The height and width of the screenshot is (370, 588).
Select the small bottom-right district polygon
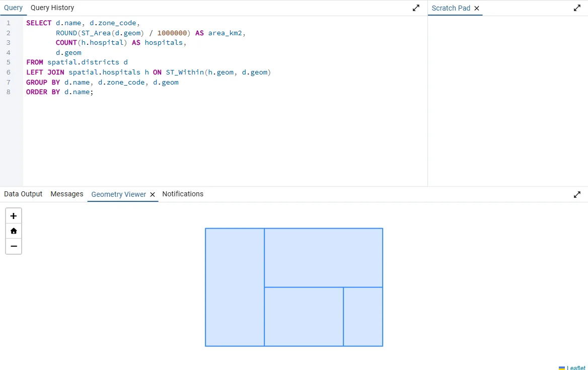[x=363, y=317]
